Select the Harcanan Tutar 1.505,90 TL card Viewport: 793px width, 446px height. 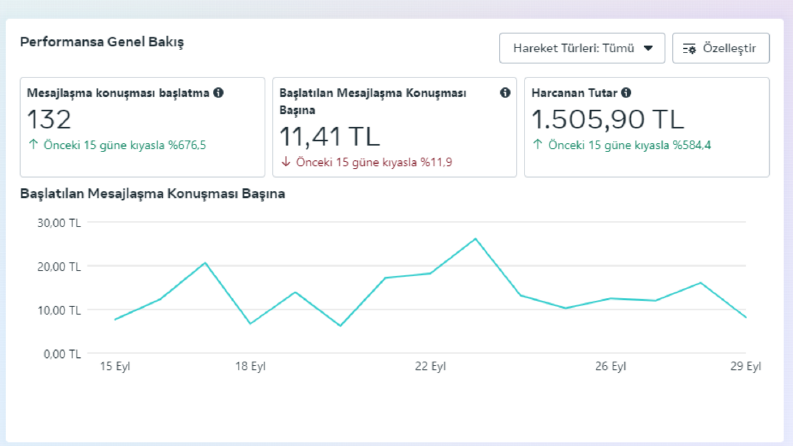647,127
